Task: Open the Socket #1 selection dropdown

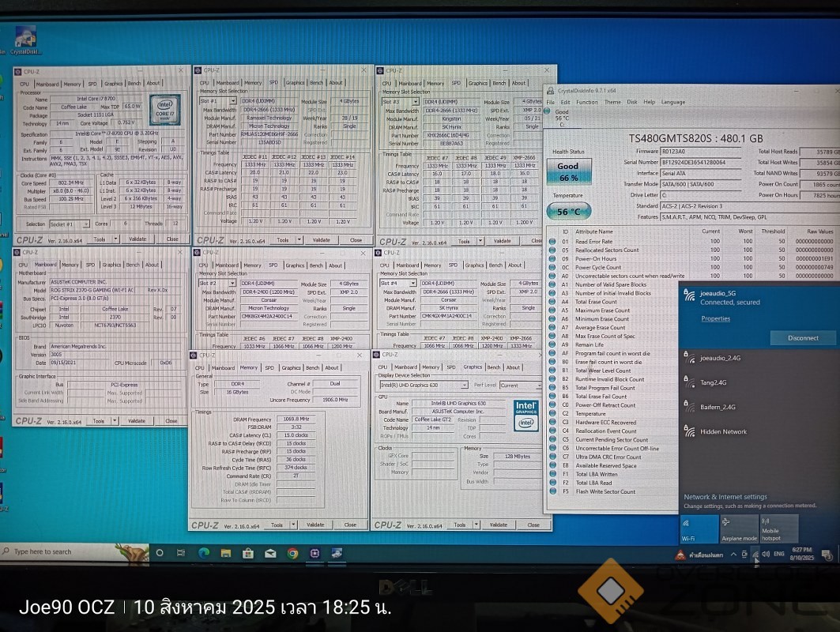Action: (x=85, y=224)
